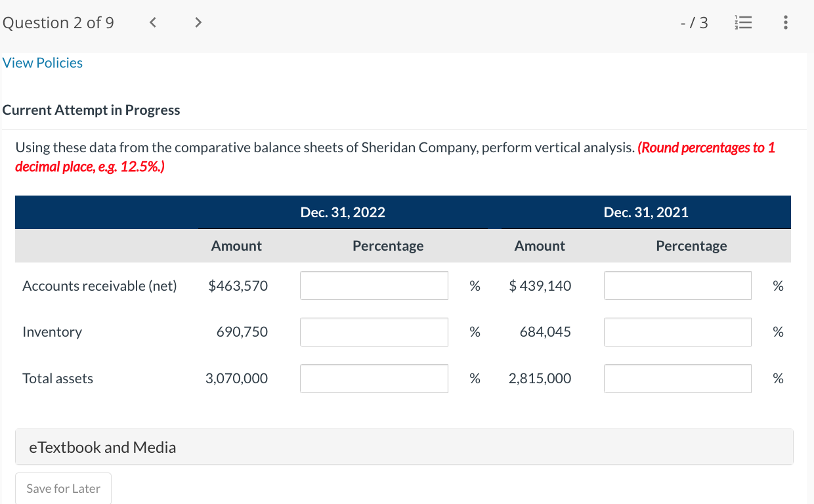Click the 2022 Total assets amount 3,070,000
Viewport: 814px width, 504px height.
(x=236, y=379)
